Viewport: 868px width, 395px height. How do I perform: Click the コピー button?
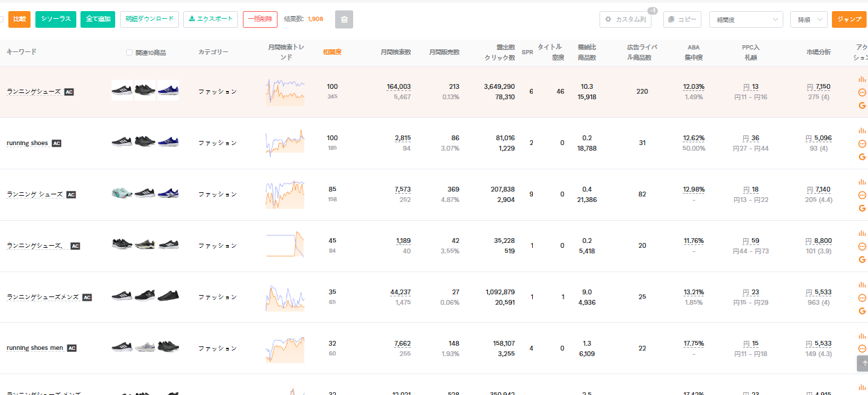point(682,19)
